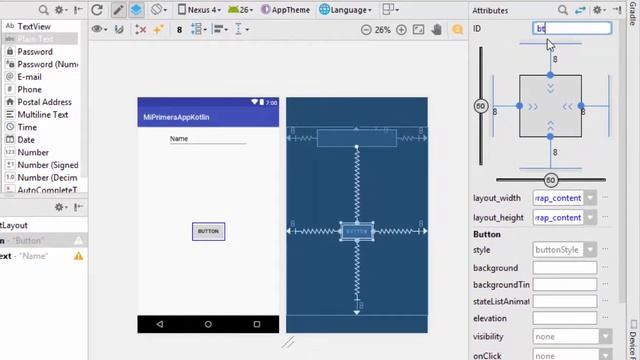This screenshot has width=640, height=360.
Task: Click the palette search magnifier icon
Action: point(43,10)
